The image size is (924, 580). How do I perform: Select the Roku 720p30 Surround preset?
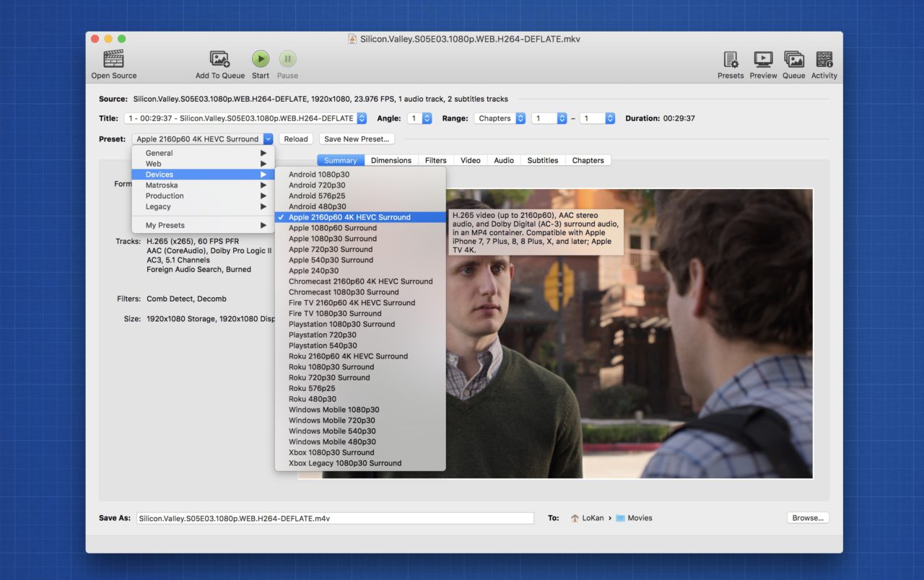[360, 377]
